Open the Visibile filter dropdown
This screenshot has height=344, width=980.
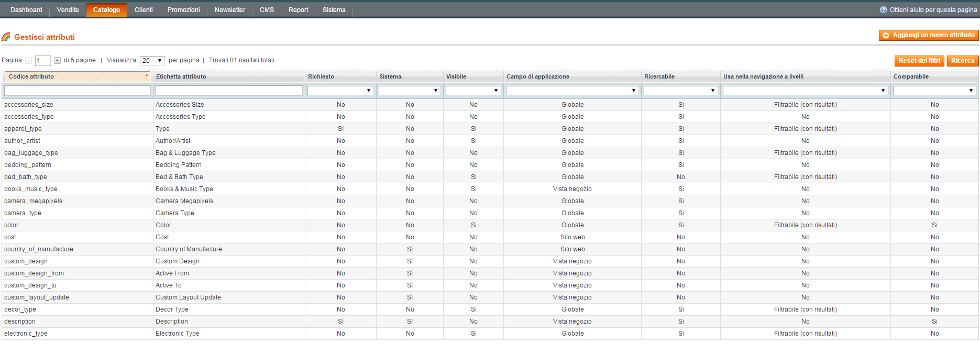tap(473, 91)
